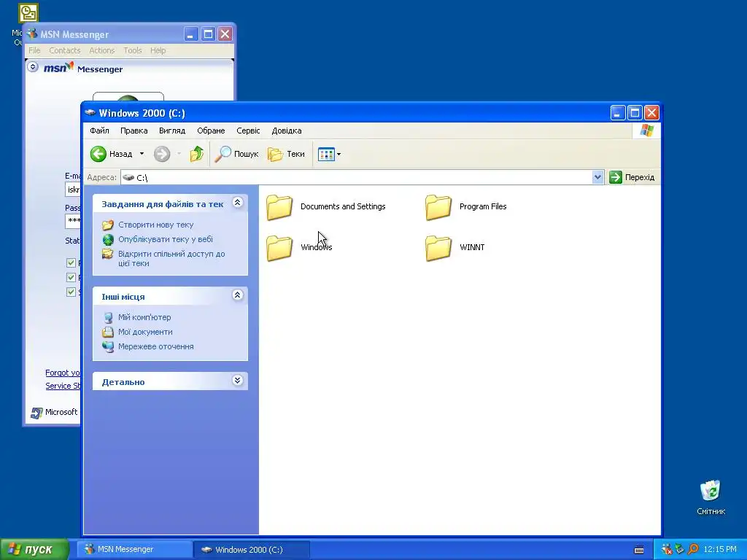Open the Довідка menu
The height and width of the screenshot is (560, 747).
coord(286,131)
